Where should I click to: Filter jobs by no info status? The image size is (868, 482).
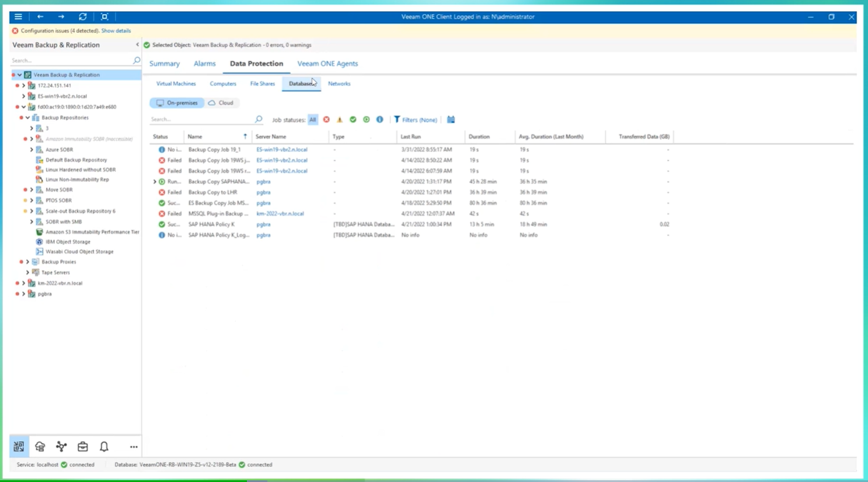pos(380,119)
